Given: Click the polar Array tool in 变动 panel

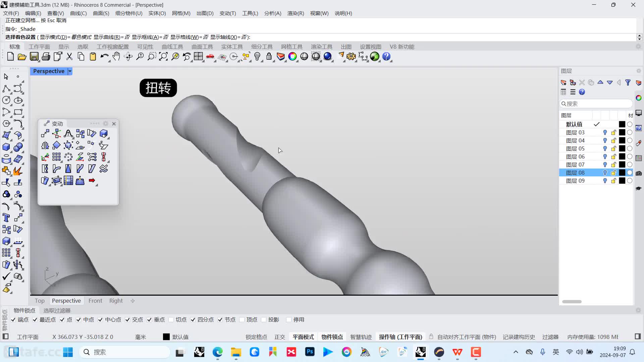Looking at the screenshot, I should [x=68, y=157].
